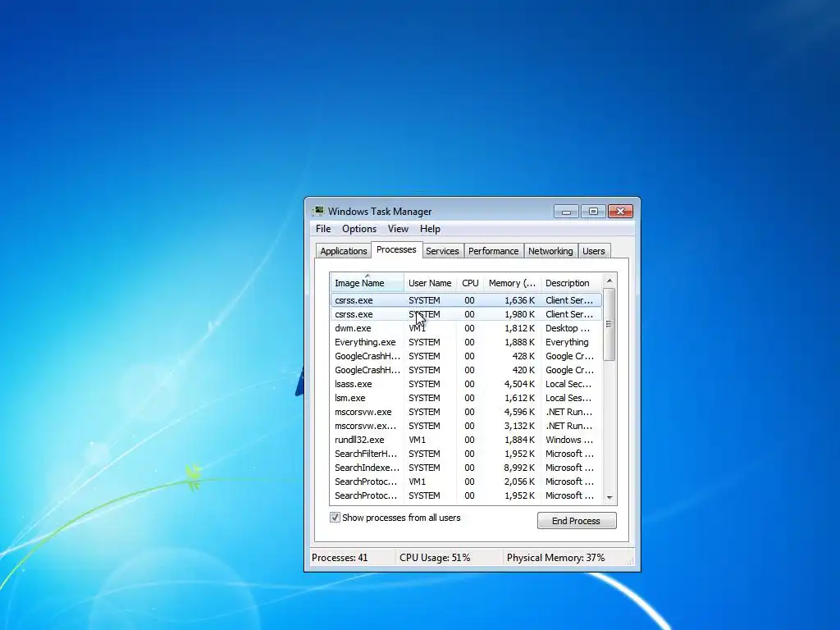Click Processes: 41 in status bar
Screen dimensions: 840x630
[340, 558]
